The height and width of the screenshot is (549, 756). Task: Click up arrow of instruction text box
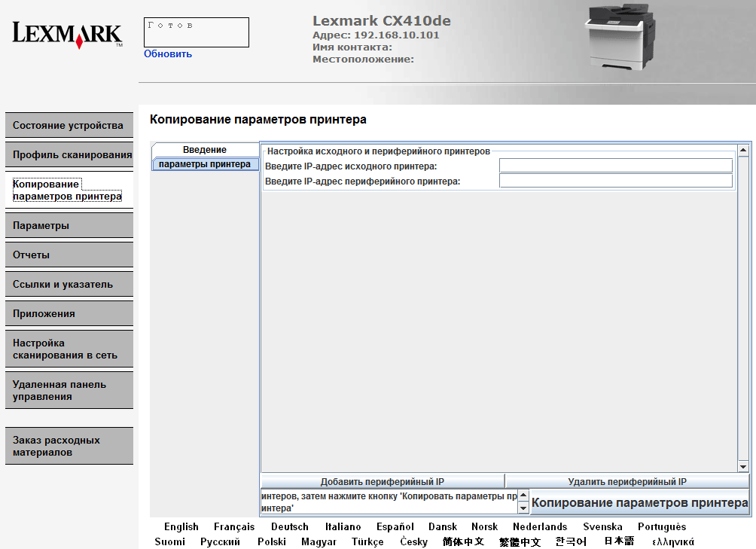pos(523,496)
